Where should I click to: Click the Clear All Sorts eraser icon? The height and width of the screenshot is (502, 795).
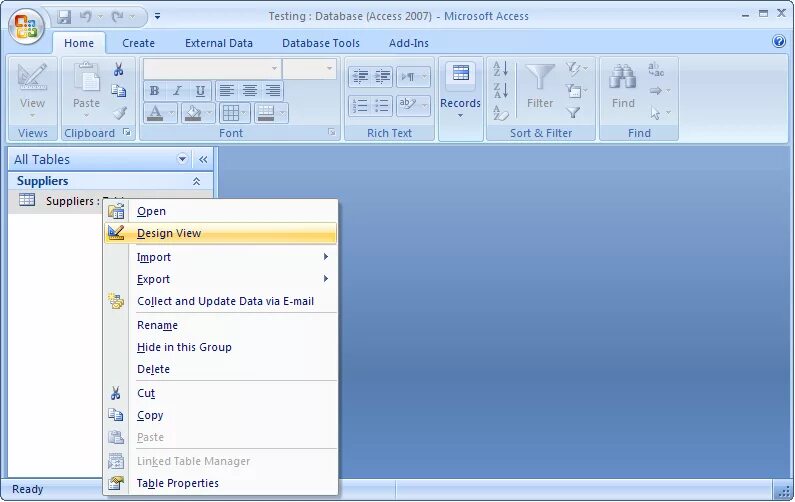[x=501, y=113]
